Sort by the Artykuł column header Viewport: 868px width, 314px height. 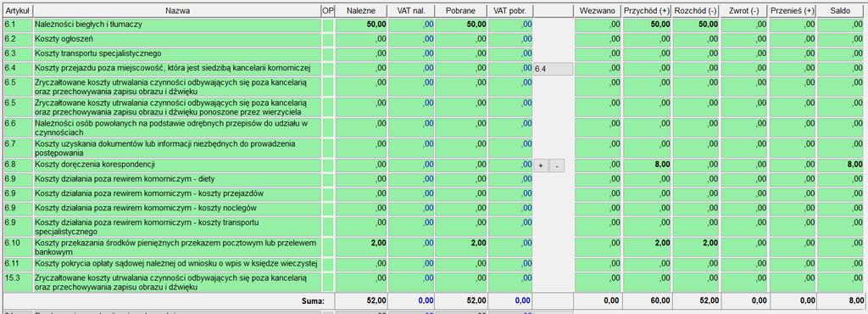point(17,10)
